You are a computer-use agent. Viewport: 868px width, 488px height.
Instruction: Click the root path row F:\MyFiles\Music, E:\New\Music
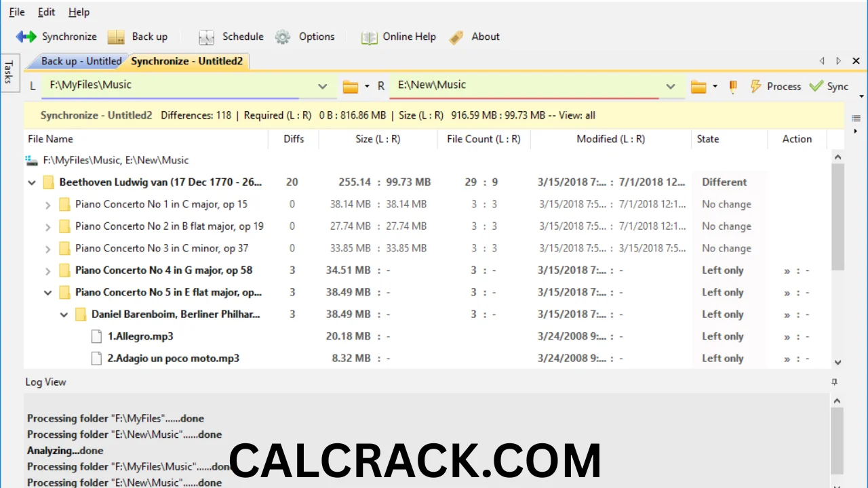coord(115,161)
